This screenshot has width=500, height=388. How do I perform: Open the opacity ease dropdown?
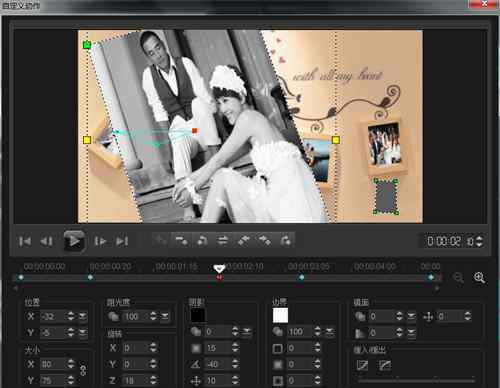click(x=165, y=316)
